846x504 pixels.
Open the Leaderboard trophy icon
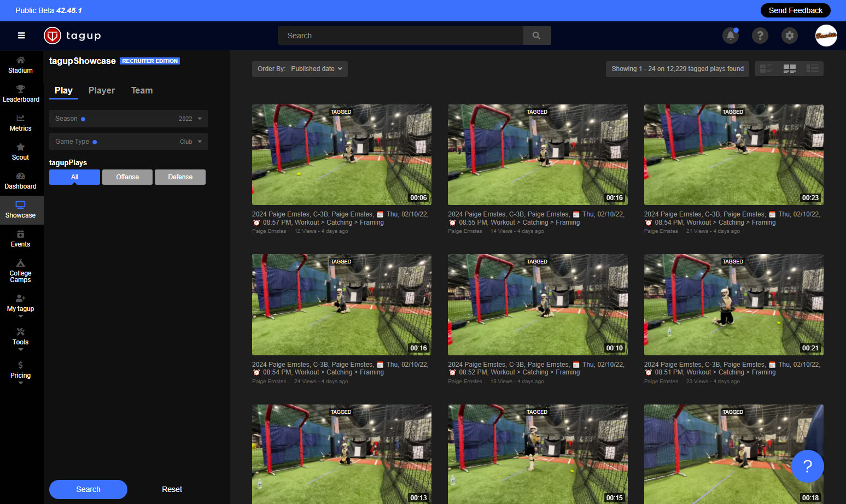21,89
